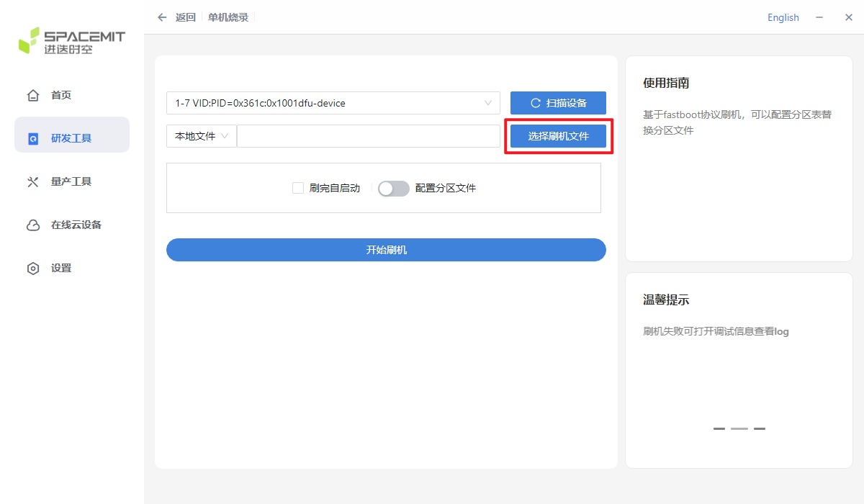Click the 返回 link
864x504 pixels.
coord(186,17)
